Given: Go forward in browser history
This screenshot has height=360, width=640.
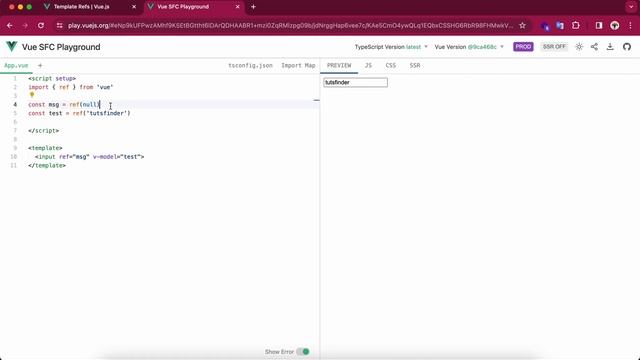Looking at the screenshot, I should coord(25,25).
